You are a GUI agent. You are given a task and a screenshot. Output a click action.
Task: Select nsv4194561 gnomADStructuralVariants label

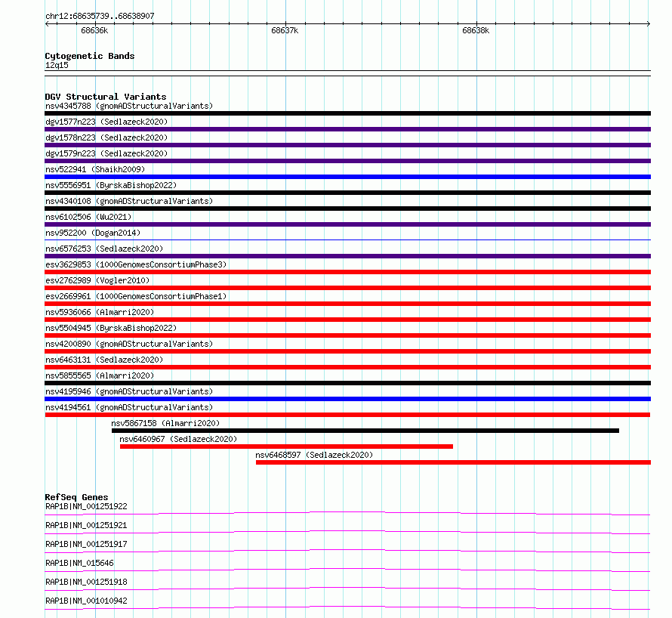[x=129, y=407]
